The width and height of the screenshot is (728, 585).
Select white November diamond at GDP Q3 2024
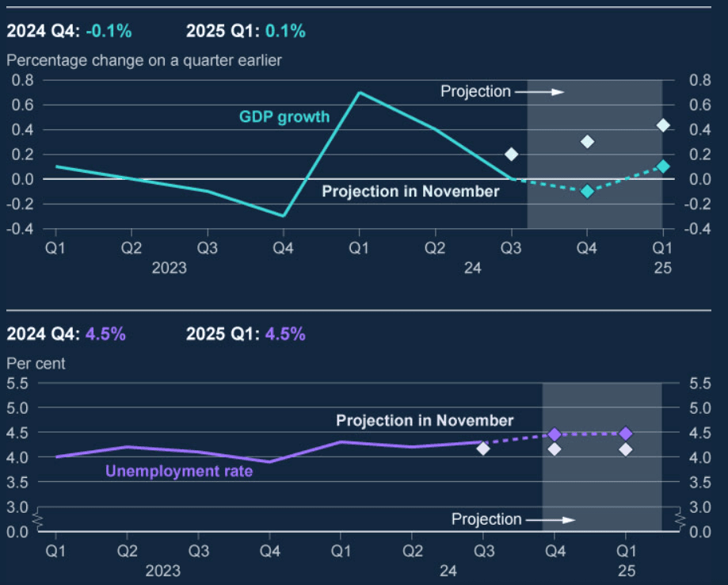pyautogui.click(x=512, y=154)
